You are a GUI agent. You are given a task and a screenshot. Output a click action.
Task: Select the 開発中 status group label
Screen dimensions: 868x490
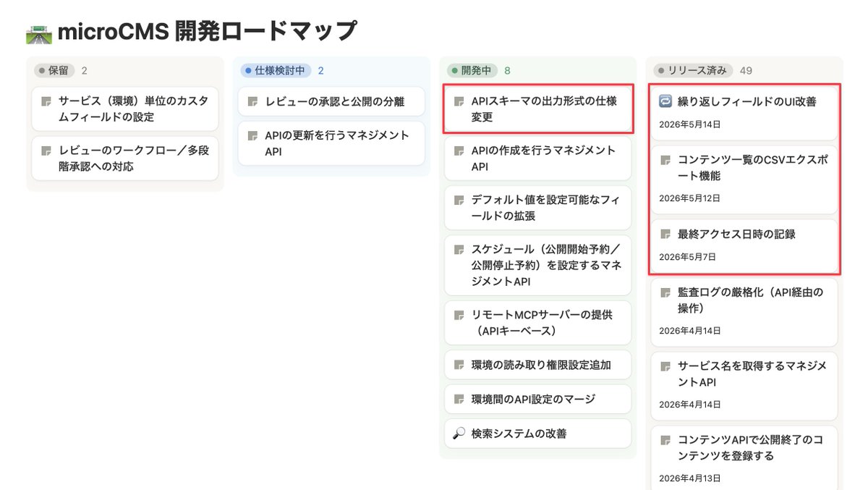pyautogui.click(x=472, y=70)
